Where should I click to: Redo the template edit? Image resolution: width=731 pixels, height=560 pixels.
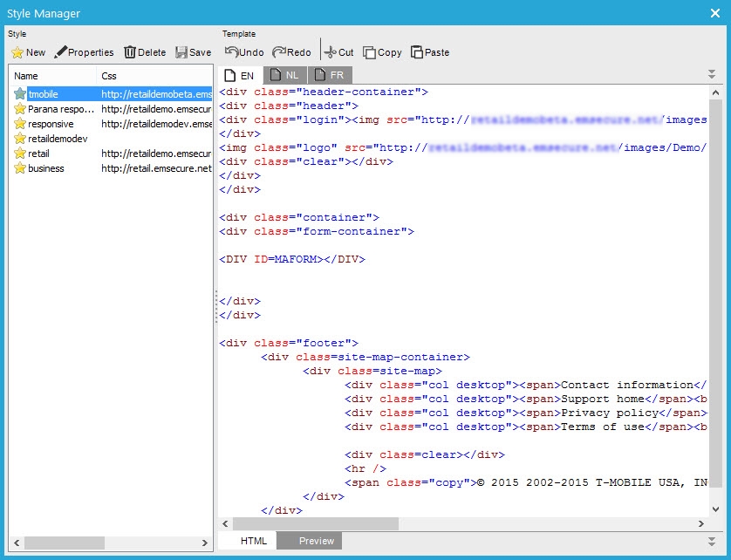pos(291,52)
